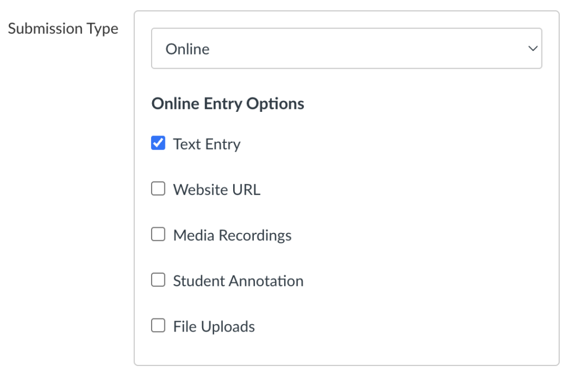The width and height of the screenshot is (588, 385).
Task: Check the File Uploads box
Action: [158, 325]
